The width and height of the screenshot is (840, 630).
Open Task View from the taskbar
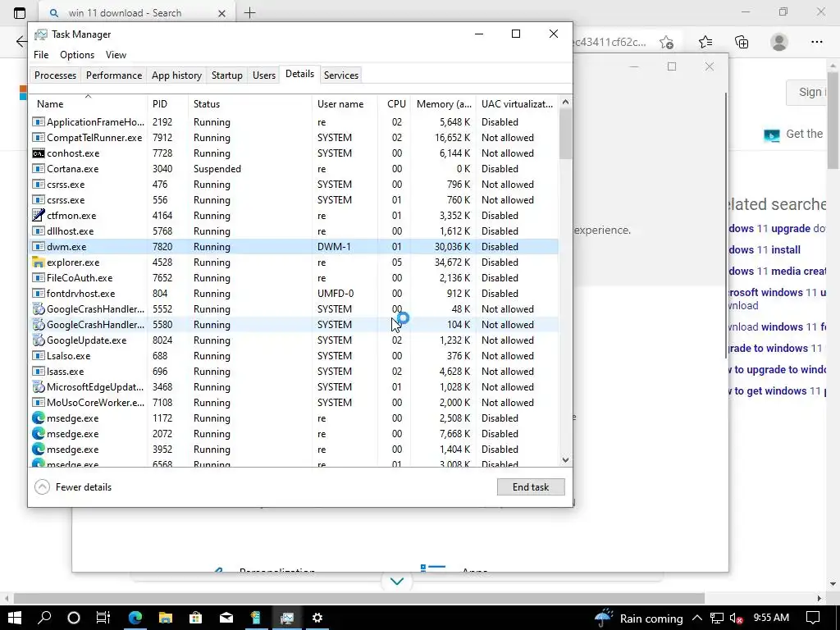103,618
